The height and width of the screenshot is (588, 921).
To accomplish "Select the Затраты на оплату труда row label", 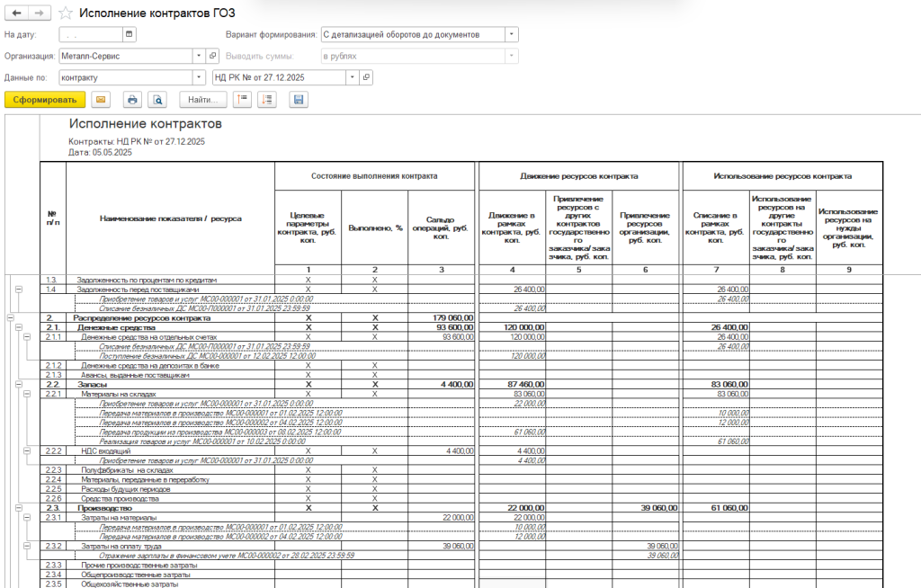I will click(121, 547).
